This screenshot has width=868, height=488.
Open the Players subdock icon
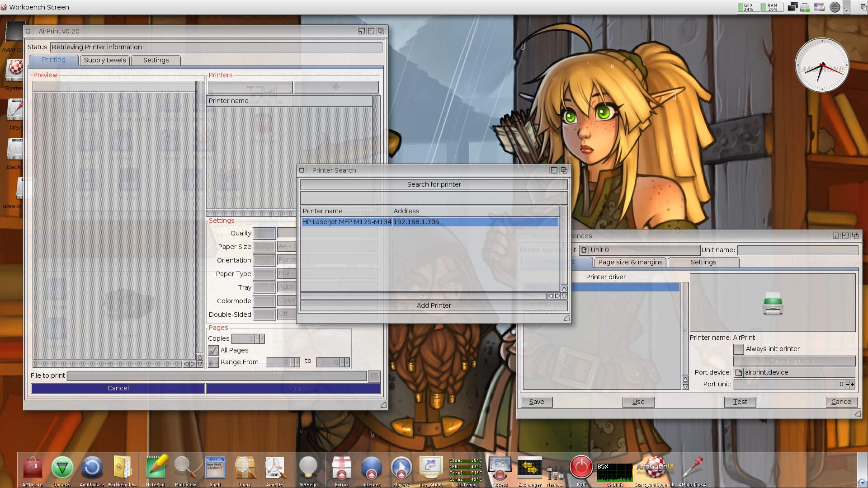(401, 468)
